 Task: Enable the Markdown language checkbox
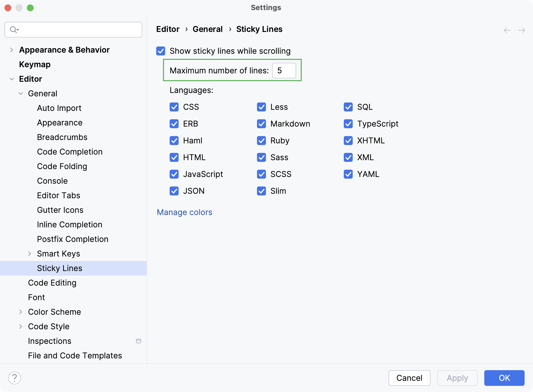coord(261,124)
